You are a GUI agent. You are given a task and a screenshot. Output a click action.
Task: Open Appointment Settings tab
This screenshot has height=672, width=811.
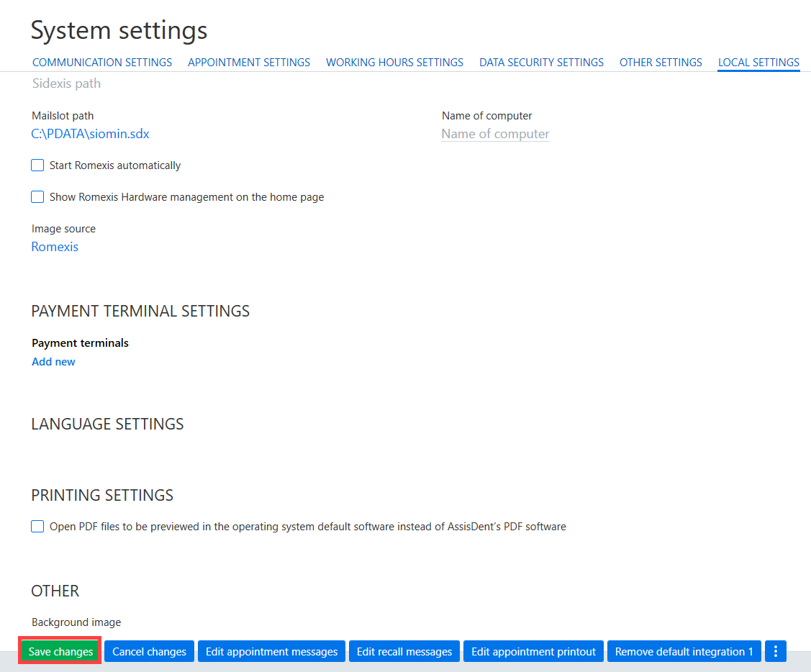pos(249,63)
